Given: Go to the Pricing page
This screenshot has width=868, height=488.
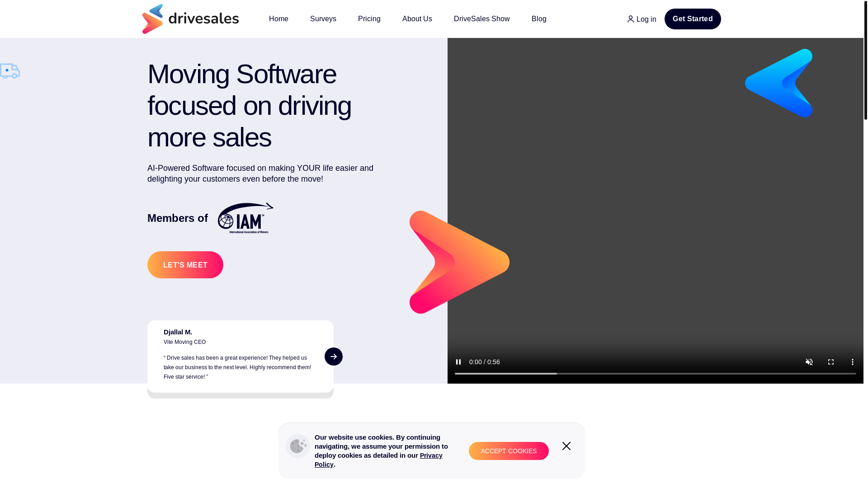Looking at the screenshot, I should pyautogui.click(x=369, y=19).
